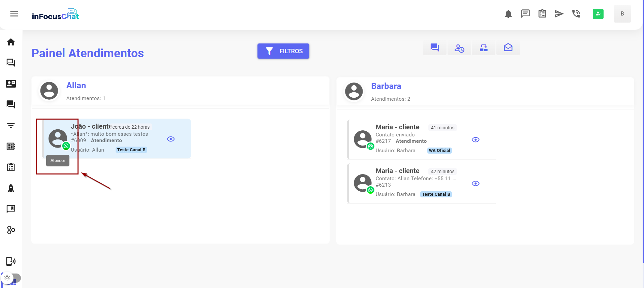This screenshot has height=288, width=644.
Task: Open the user avatar menu labeled B
Action: (622, 14)
